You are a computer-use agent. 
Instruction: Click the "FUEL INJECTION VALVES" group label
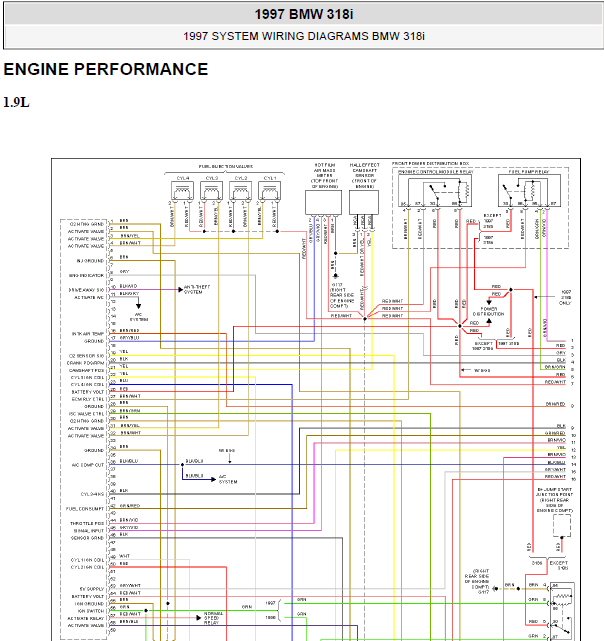226,166
